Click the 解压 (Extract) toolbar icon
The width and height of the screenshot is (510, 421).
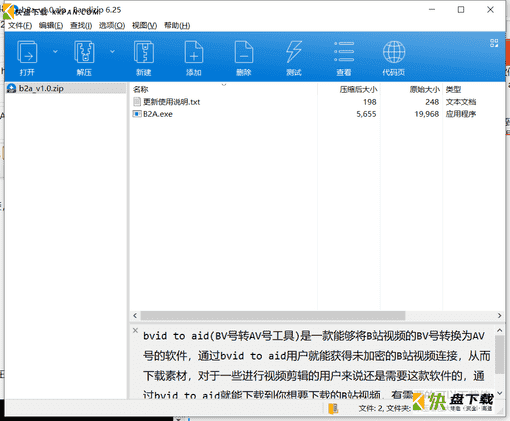coord(84,52)
